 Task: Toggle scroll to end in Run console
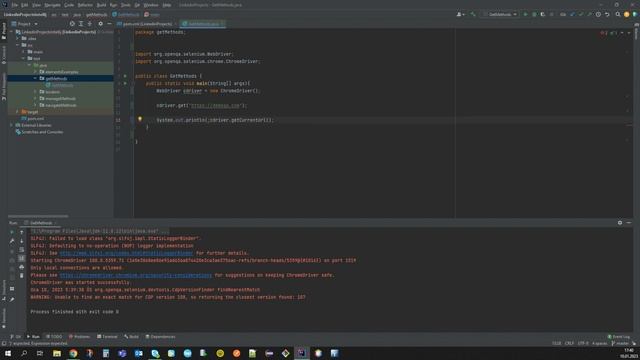[x=22, y=258]
